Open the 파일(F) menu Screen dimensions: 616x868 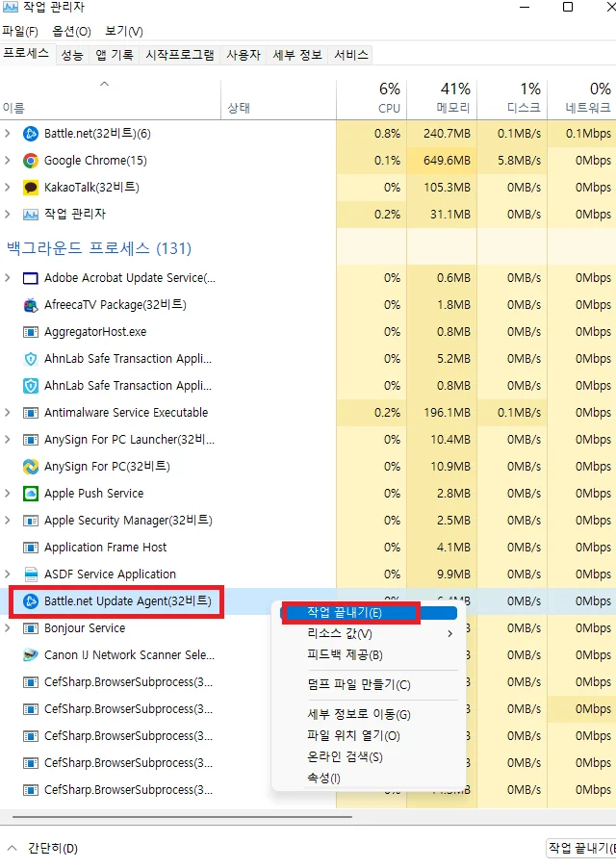tap(20, 32)
